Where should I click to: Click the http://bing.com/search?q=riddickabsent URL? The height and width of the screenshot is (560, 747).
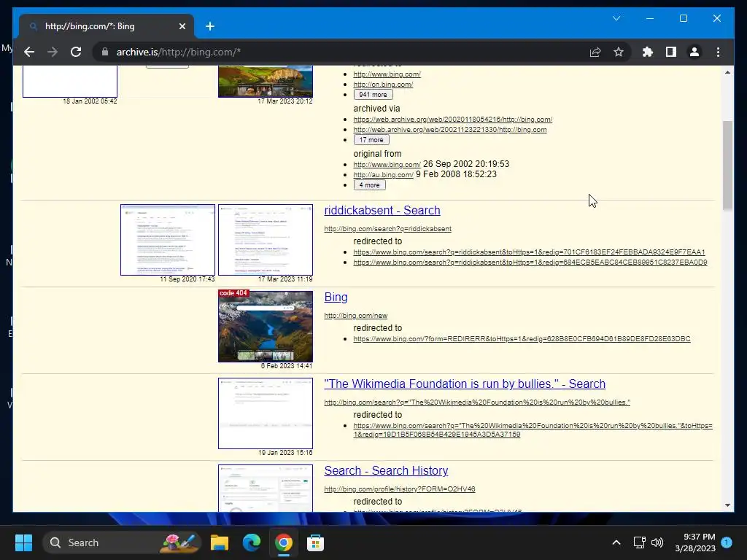point(388,228)
